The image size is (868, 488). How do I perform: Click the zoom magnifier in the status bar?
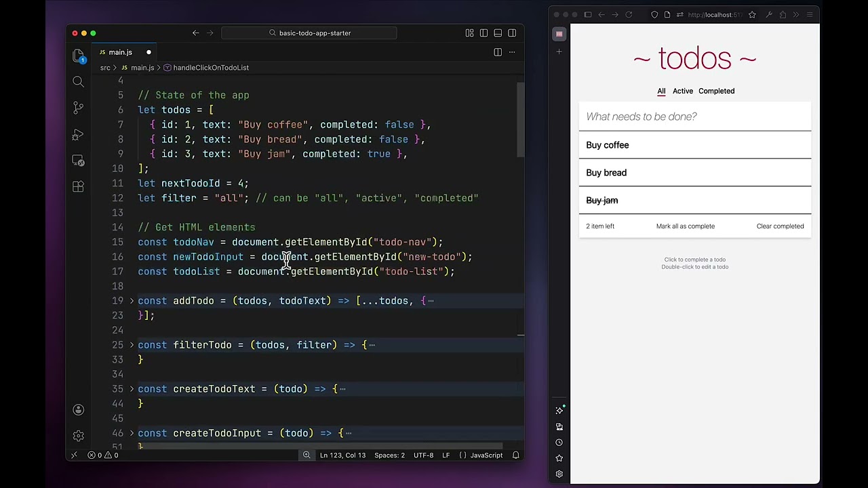[x=307, y=455]
